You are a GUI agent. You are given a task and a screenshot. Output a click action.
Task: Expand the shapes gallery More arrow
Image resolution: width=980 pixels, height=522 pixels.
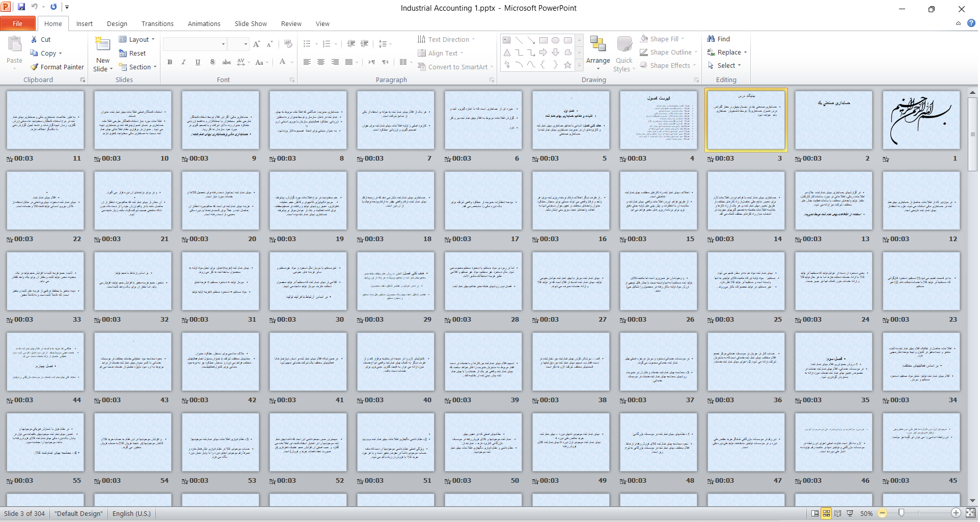pos(579,65)
